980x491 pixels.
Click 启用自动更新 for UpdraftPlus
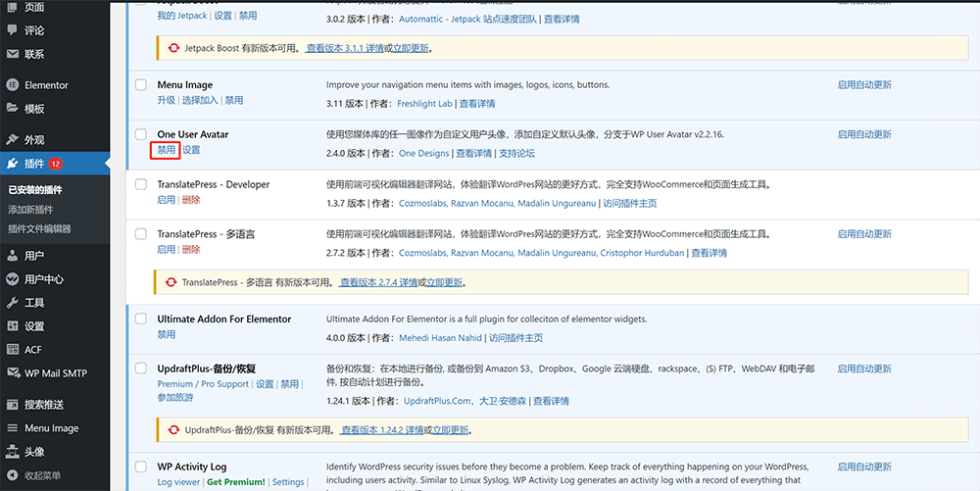pyautogui.click(x=864, y=368)
